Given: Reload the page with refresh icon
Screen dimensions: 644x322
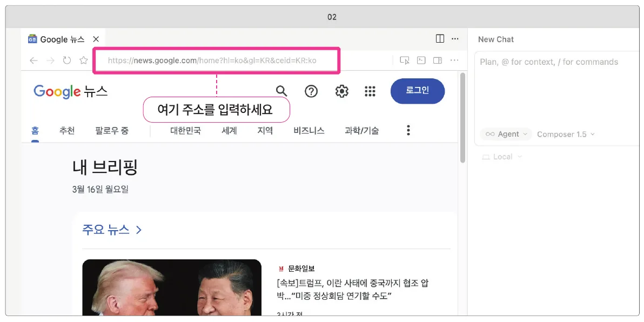Looking at the screenshot, I should point(67,61).
